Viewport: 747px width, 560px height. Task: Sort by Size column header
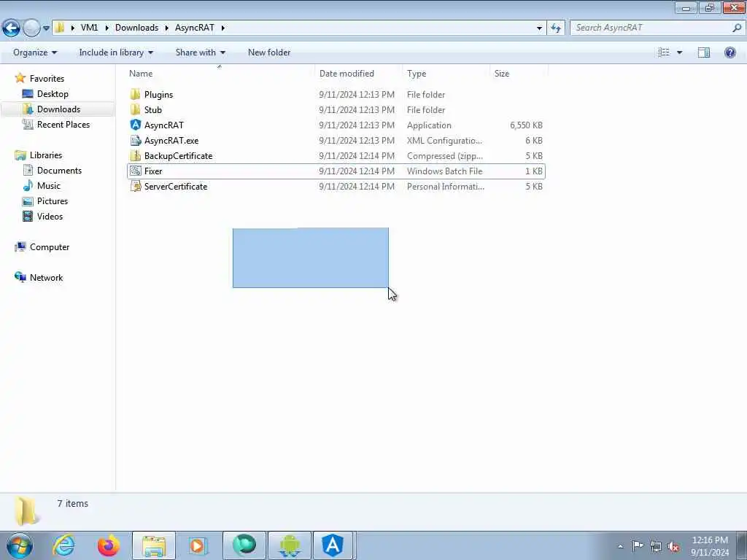502,74
